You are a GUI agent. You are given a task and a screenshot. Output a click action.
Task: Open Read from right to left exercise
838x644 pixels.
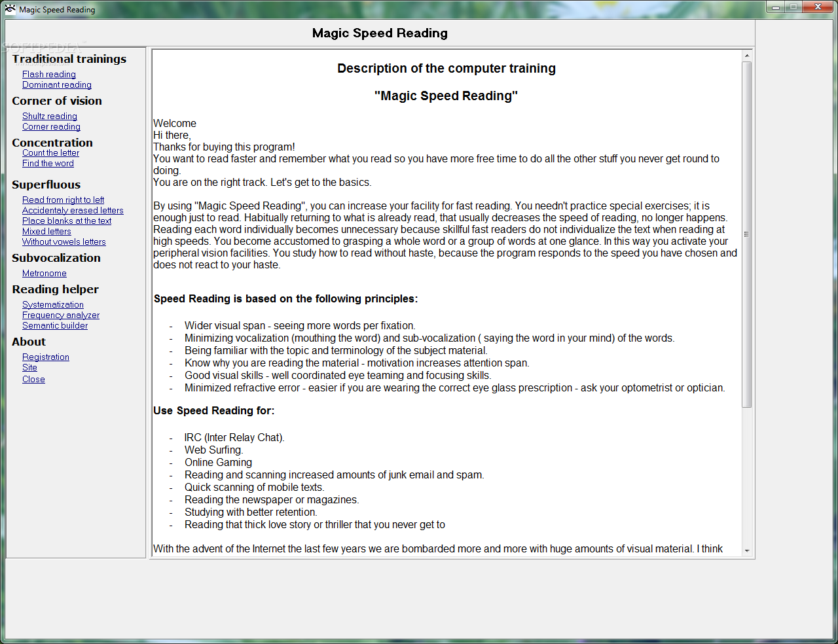click(x=63, y=200)
